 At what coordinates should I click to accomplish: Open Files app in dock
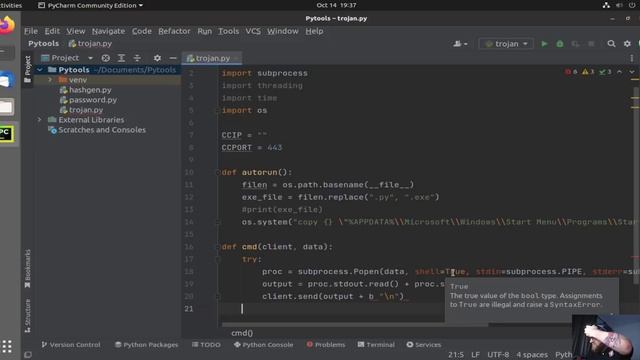coord(7,107)
